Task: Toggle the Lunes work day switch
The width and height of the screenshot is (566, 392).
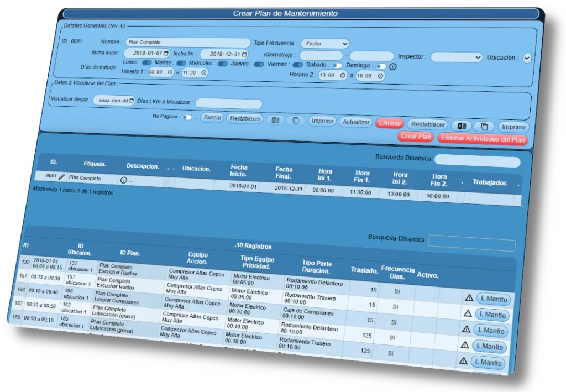Action: [x=146, y=62]
